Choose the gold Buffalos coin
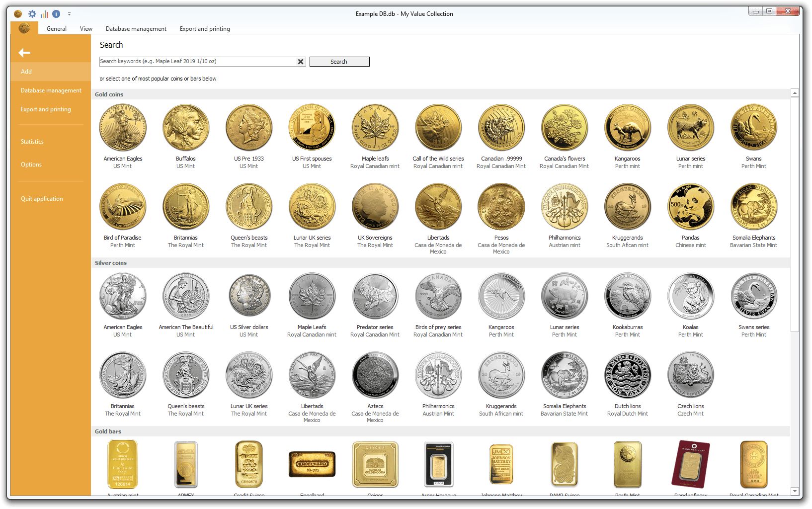The width and height of the screenshot is (812, 509). click(x=186, y=128)
